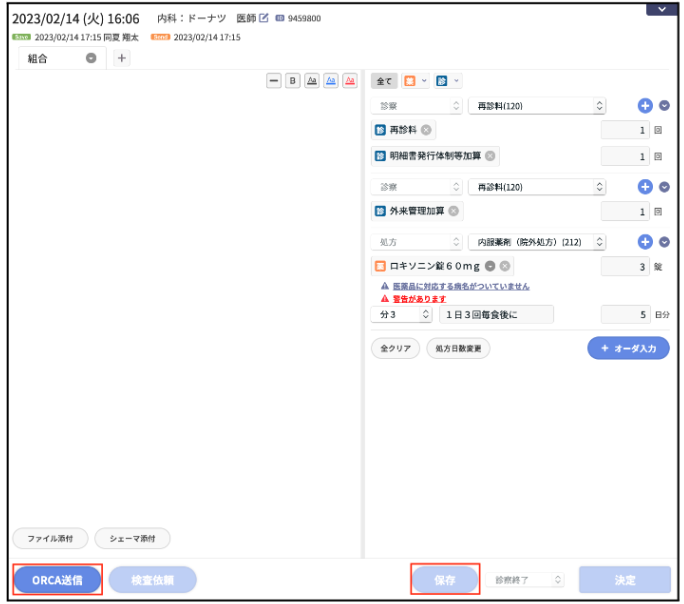Open the 診察終了 status dropdown
684x604 pixels.
point(528,579)
